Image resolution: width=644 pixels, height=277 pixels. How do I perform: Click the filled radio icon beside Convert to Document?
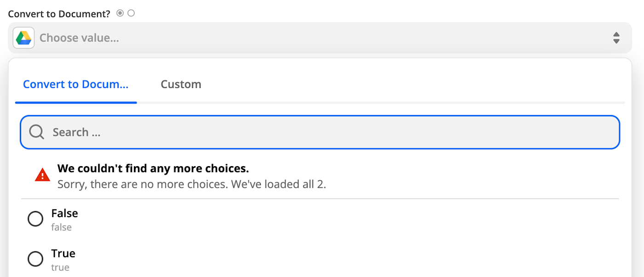pos(120,13)
